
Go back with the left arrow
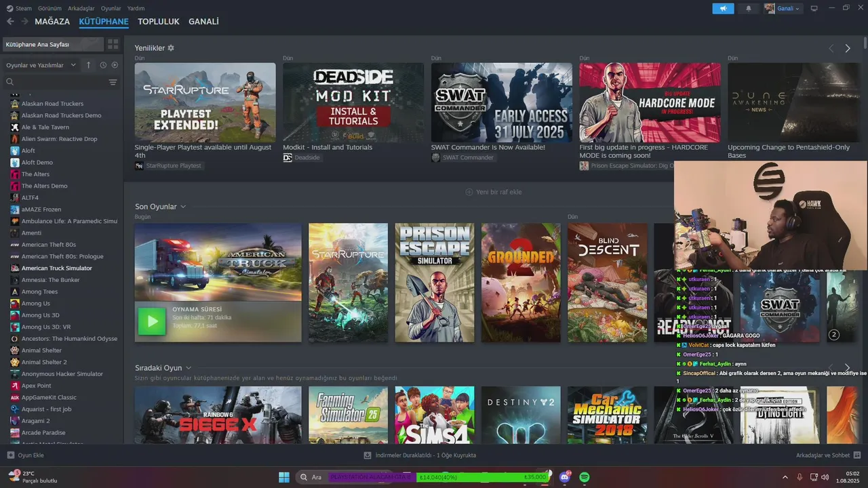click(x=9, y=22)
